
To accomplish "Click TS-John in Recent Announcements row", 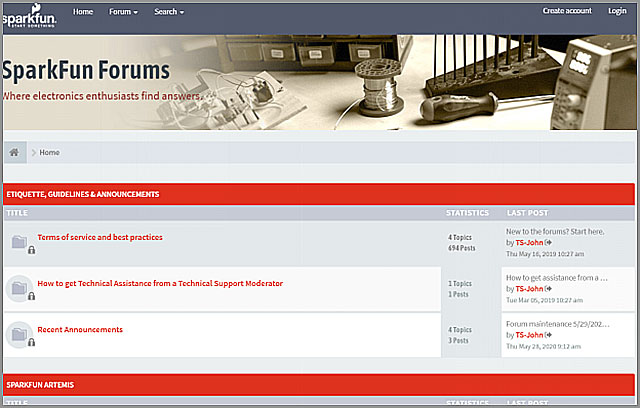I will 529,335.
